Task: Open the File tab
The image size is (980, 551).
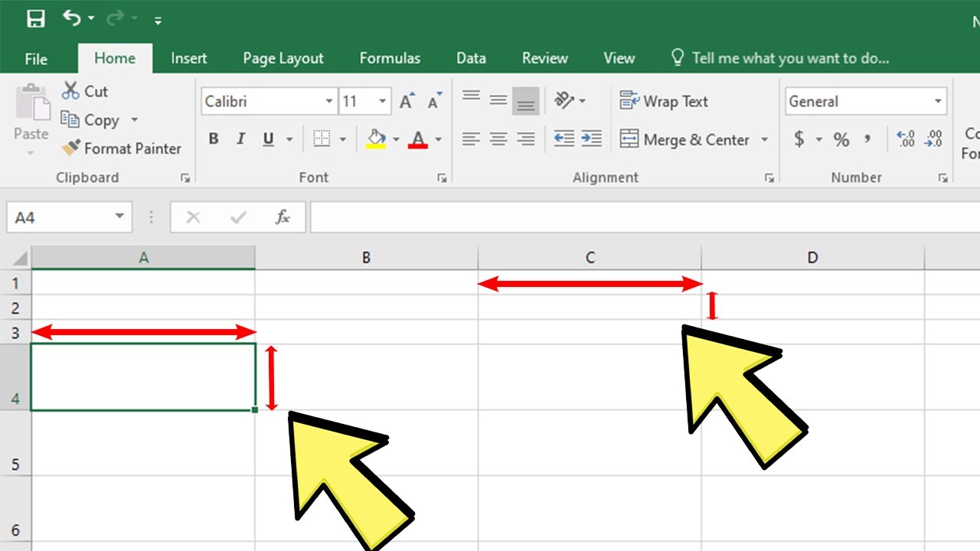Action: pyautogui.click(x=36, y=58)
